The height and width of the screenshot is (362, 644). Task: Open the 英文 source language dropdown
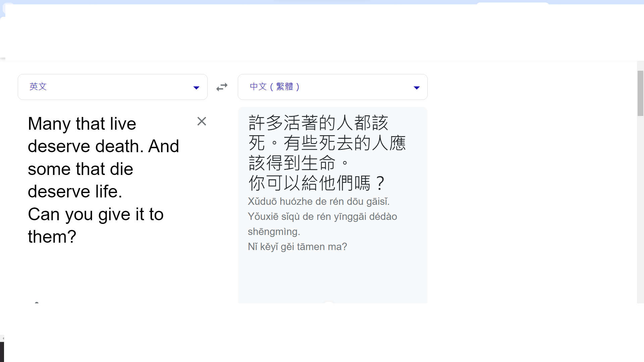(112, 87)
